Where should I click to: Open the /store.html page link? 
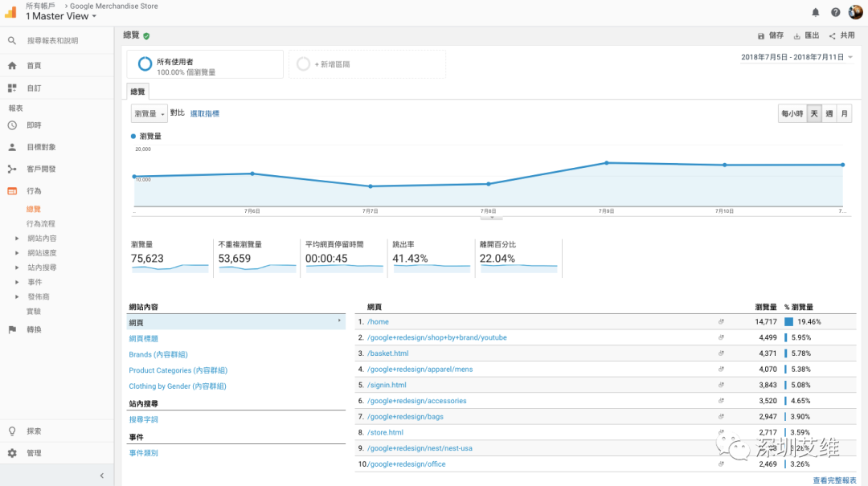click(x=385, y=432)
